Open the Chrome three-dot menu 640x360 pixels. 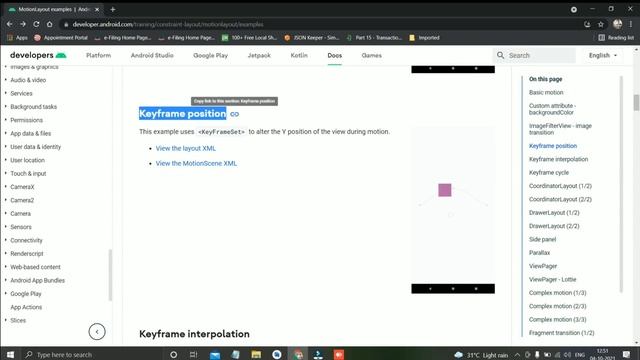click(631, 24)
